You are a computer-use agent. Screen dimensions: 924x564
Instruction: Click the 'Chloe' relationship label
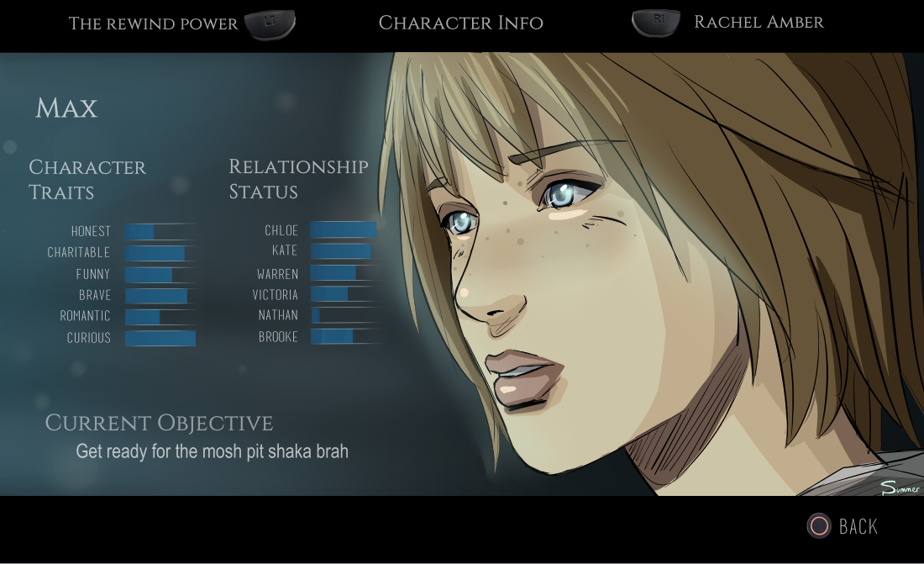click(281, 230)
